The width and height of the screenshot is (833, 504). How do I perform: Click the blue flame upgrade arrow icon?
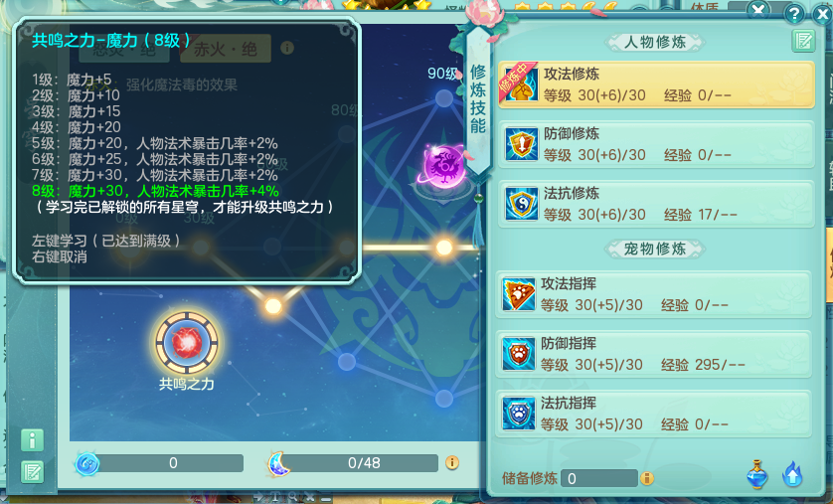(x=792, y=474)
